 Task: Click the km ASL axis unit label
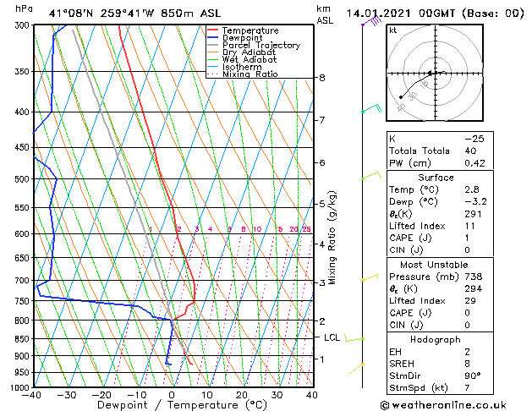325,14
